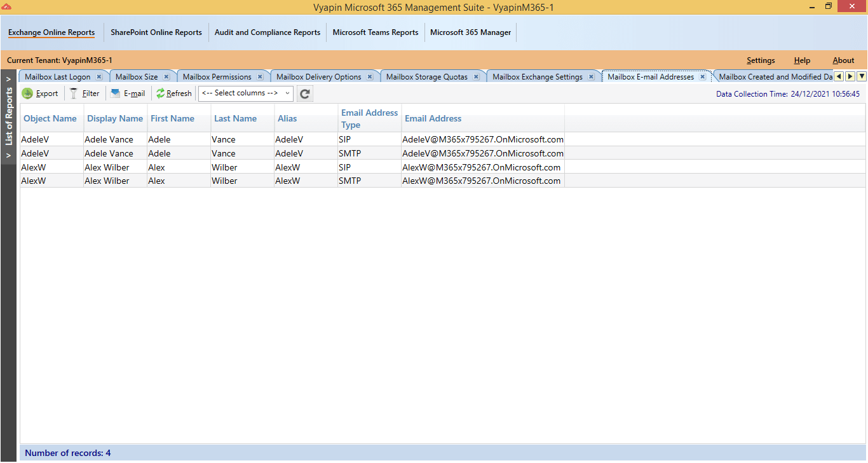Screen dimensions: 868x463
Task: Open Help link
Action: point(802,60)
